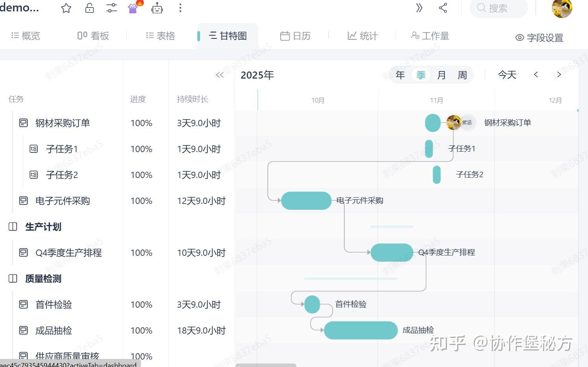Open the lock permissions icon
This screenshot has width=588, height=367.
tap(90, 8)
